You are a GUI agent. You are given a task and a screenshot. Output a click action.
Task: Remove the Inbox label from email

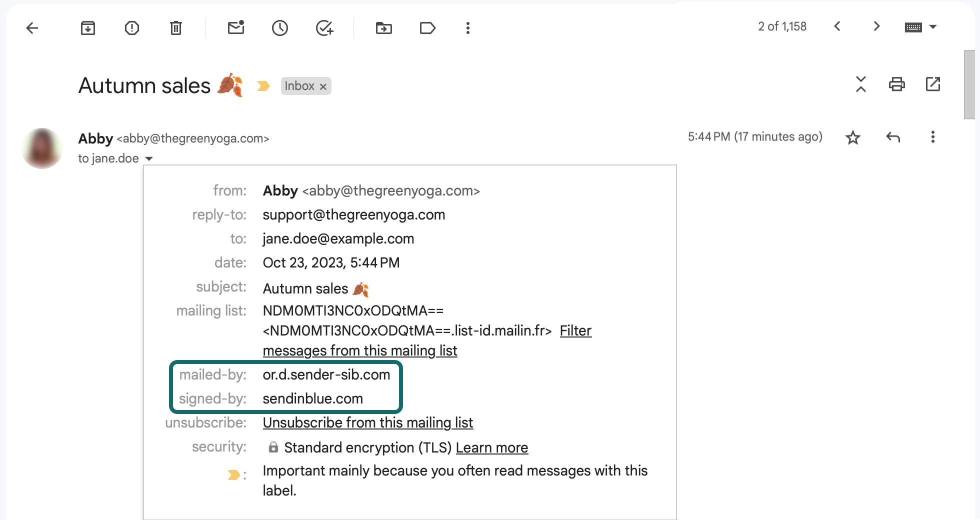pyautogui.click(x=323, y=86)
